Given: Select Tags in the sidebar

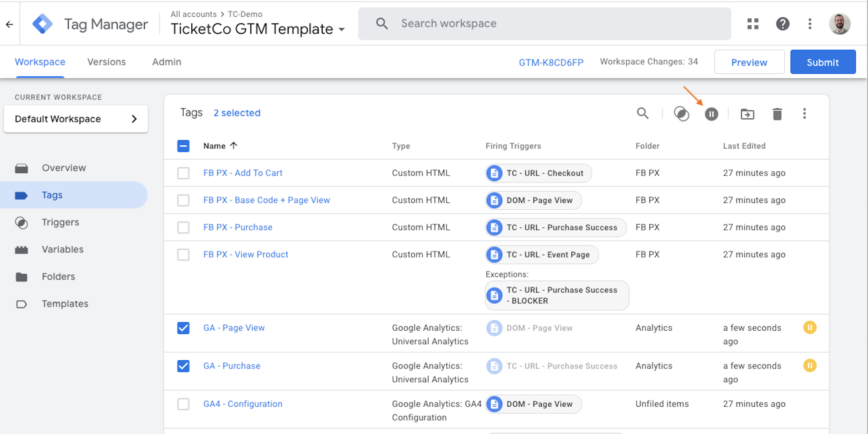Looking at the screenshot, I should [x=74, y=195].
